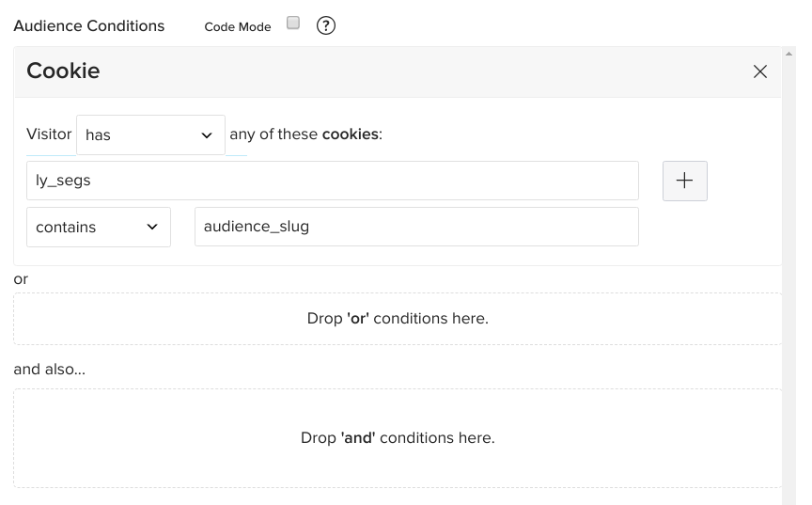The image size is (812, 505).
Task: Click the "Drop 'and' conditions here" zone
Action: [398, 438]
